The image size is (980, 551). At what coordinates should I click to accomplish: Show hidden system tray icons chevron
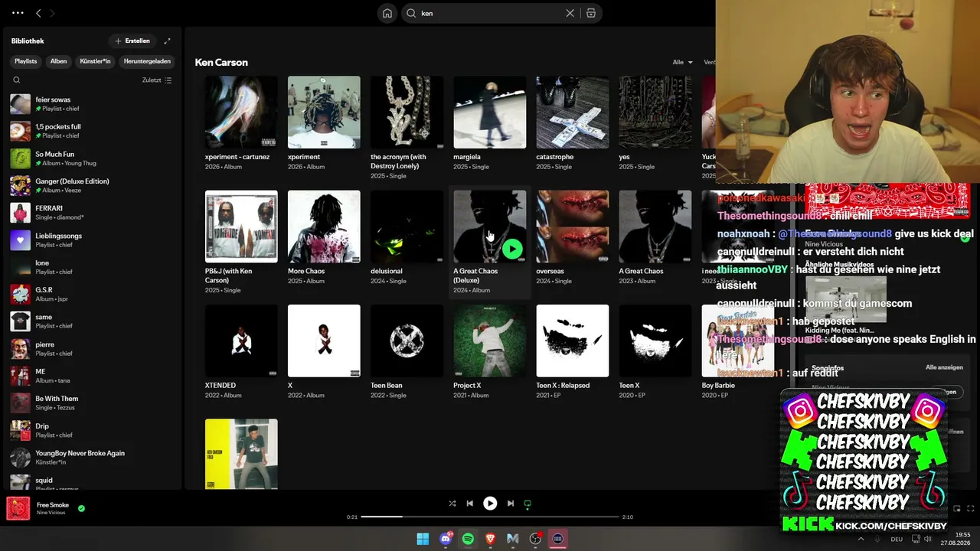[861, 539]
